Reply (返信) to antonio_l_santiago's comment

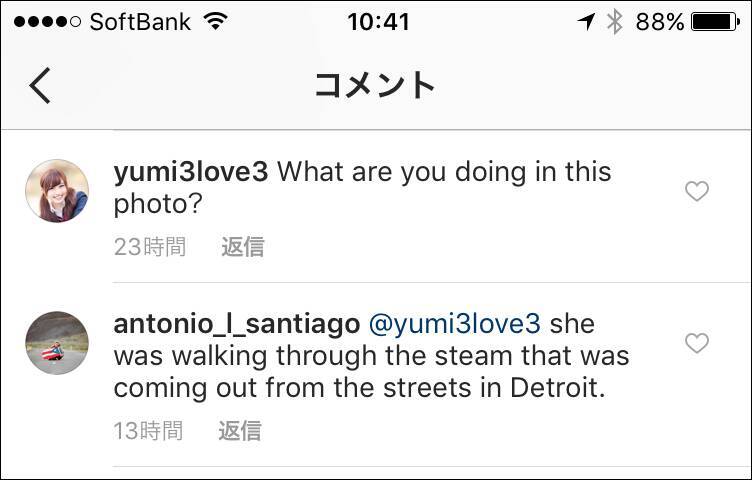[x=240, y=431]
